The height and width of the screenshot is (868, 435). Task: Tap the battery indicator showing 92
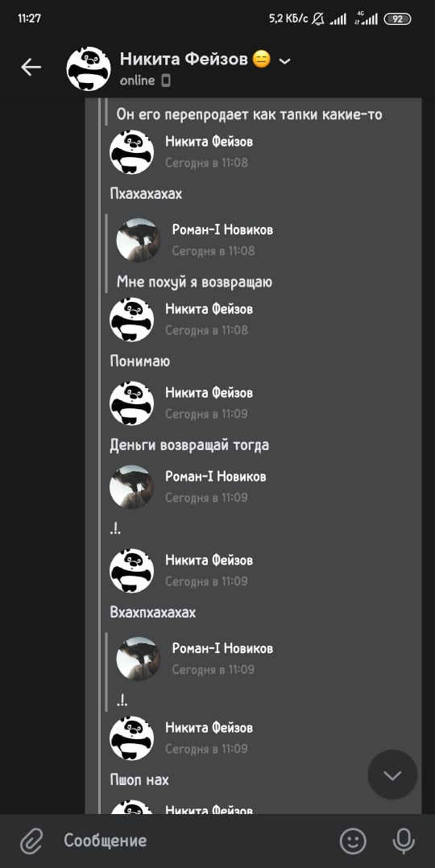[397, 19]
